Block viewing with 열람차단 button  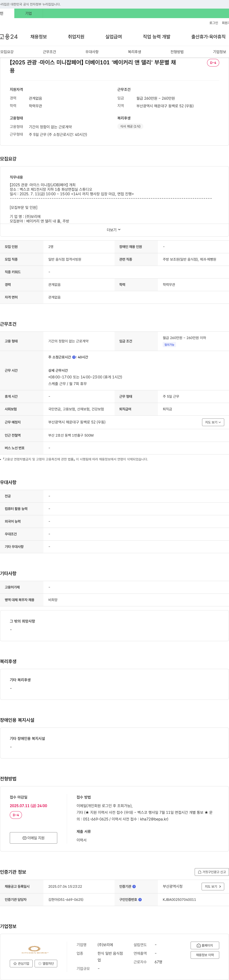tap(46, 964)
